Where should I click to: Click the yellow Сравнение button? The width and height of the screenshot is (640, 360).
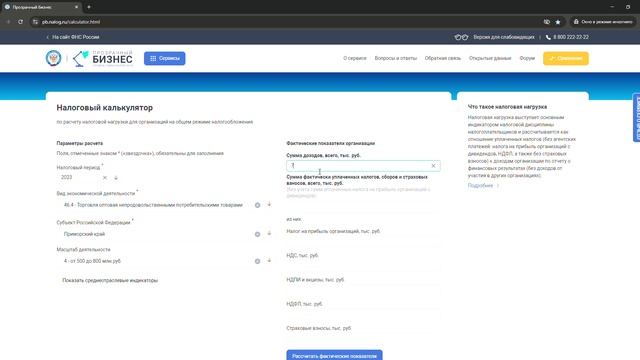[x=566, y=58]
